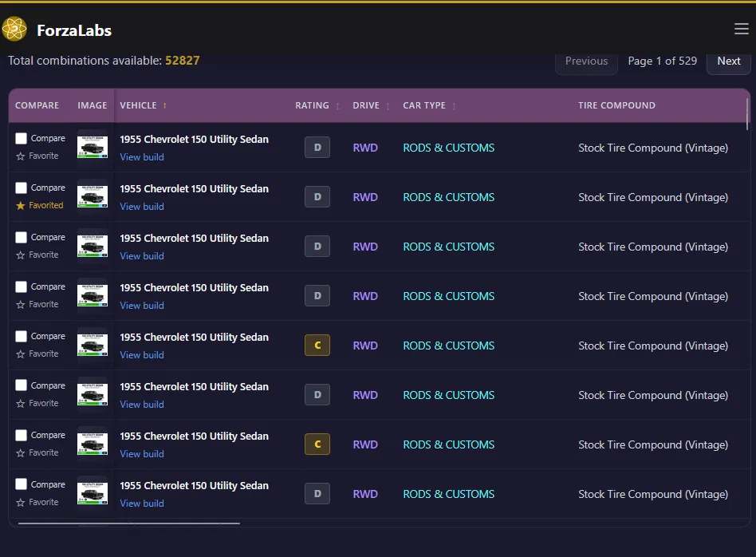Click the first yellow C rating badge
The height and width of the screenshot is (557, 756).
click(317, 346)
